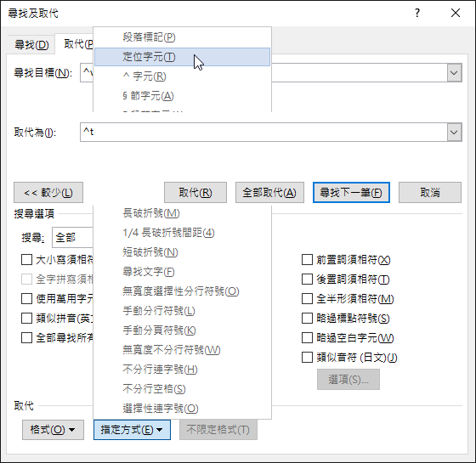Click the 尋找下一筆(F) button

(x=351, y=192)
